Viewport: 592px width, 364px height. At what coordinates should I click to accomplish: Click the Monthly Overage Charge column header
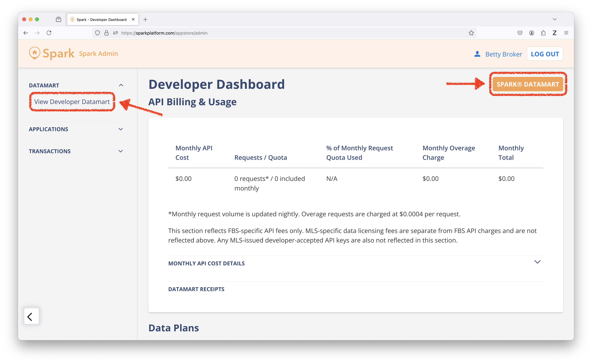point(449,153)
